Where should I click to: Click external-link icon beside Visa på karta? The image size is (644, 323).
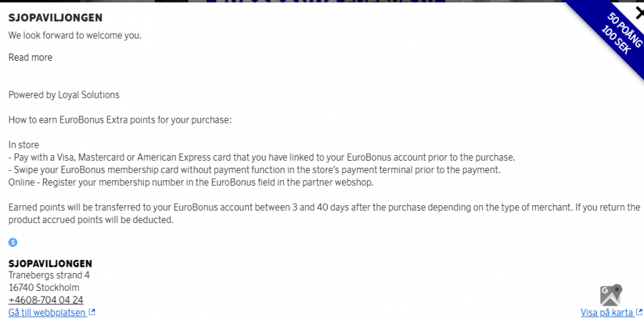point(639,312)
